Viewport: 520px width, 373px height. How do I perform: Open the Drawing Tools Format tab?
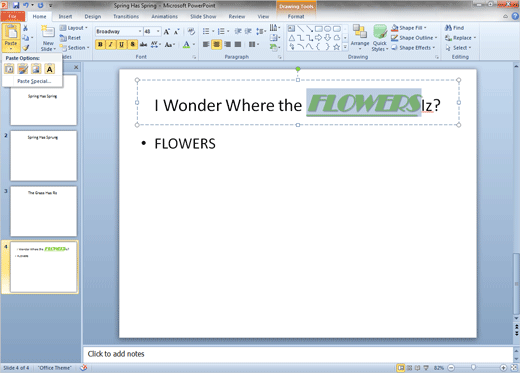point(296,16)
